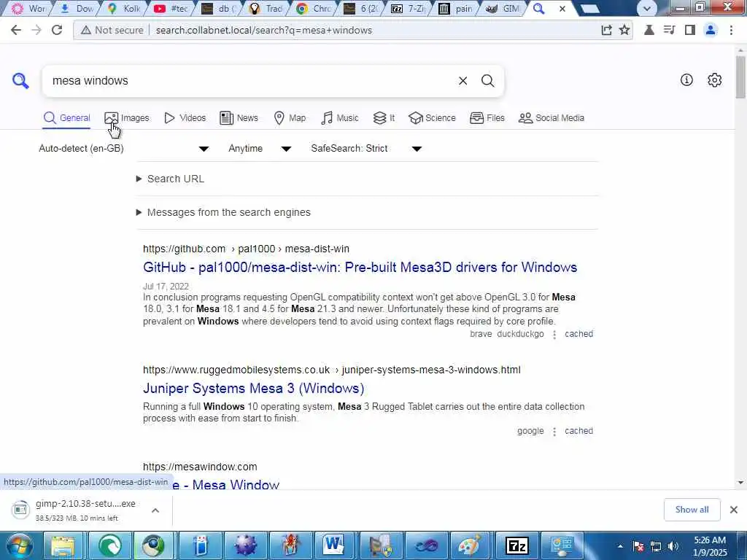Click the duckduckgo engine label
Viewport: 747px width, 560px height.
click(x=520, y=334)
